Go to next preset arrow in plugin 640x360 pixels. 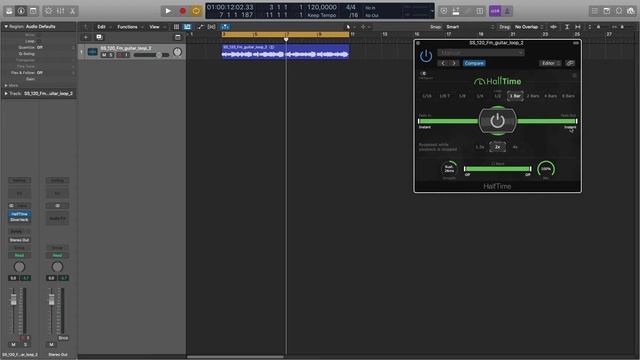(x=454, y=63)
